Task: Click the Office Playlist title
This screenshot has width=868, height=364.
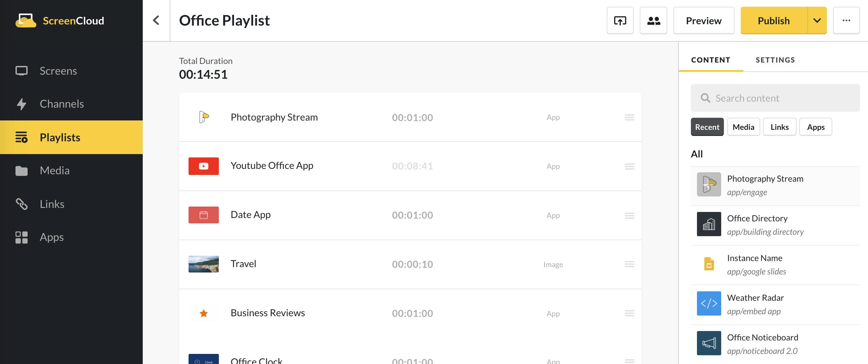Action: click(x=225, y=21)
